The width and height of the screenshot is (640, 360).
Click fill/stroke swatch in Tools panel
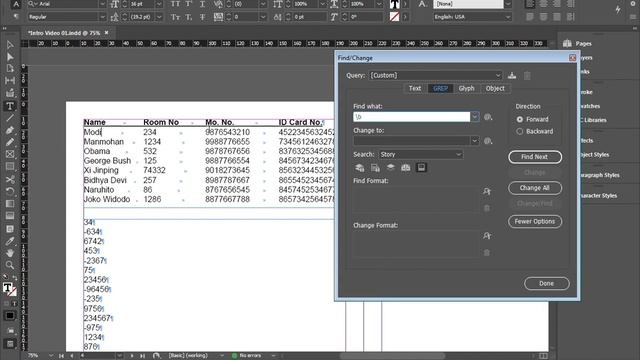tap(9, 289)
